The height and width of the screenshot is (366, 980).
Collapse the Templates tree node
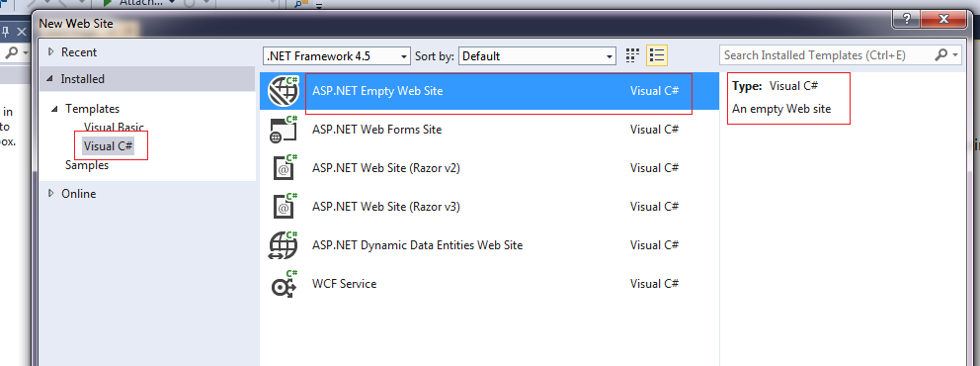(x=55, y=109)
